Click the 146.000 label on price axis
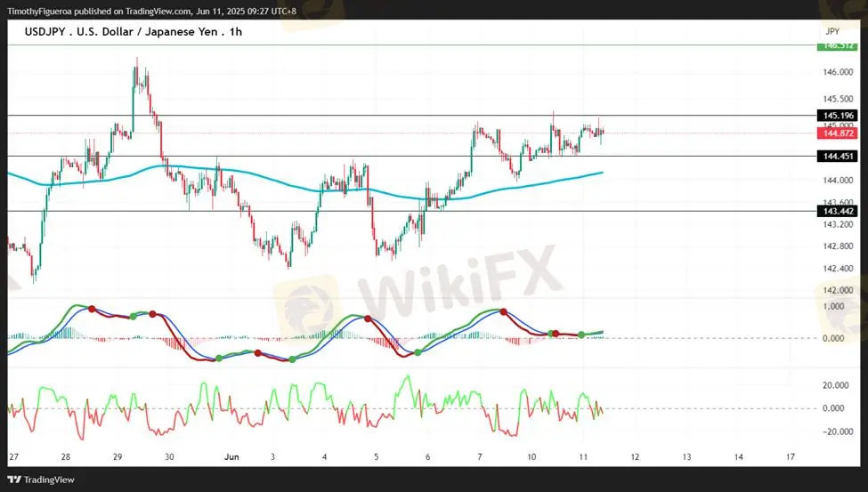Viewport: 868px width, 492px height. pyautogui.click(x=835, y=72)
